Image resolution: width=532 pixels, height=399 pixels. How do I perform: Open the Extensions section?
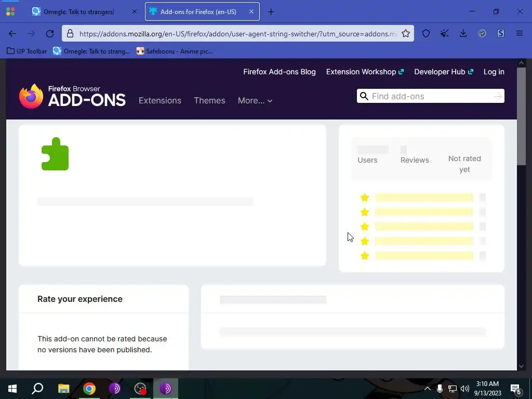(160, 100)
